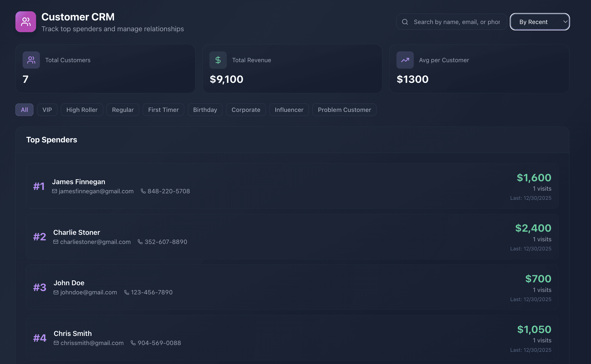Image resolution: width=591 pixels, height=364 pixels.
Task: Toggle the High Roller filter
Action: coord(82,110)
